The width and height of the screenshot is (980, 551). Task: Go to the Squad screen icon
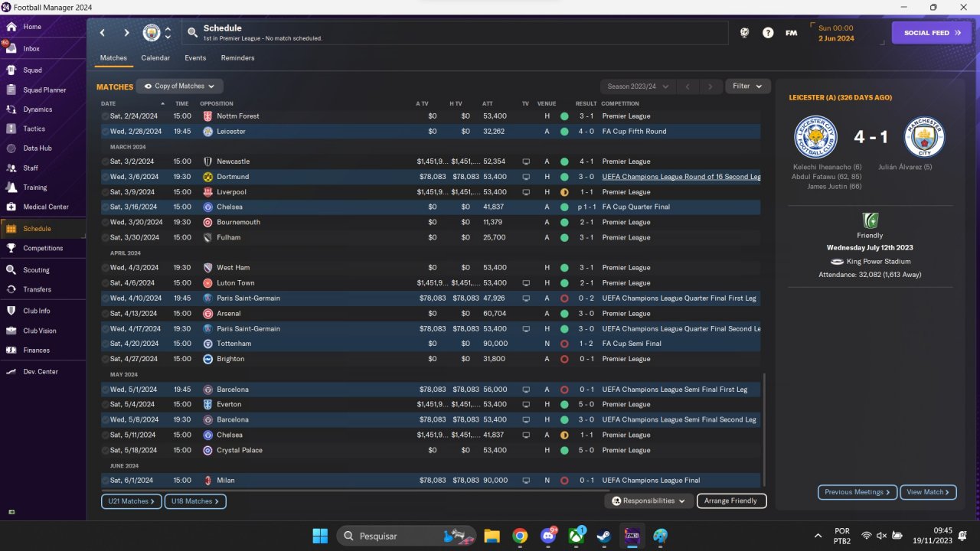pyautogui.click(x=11, y=70)
